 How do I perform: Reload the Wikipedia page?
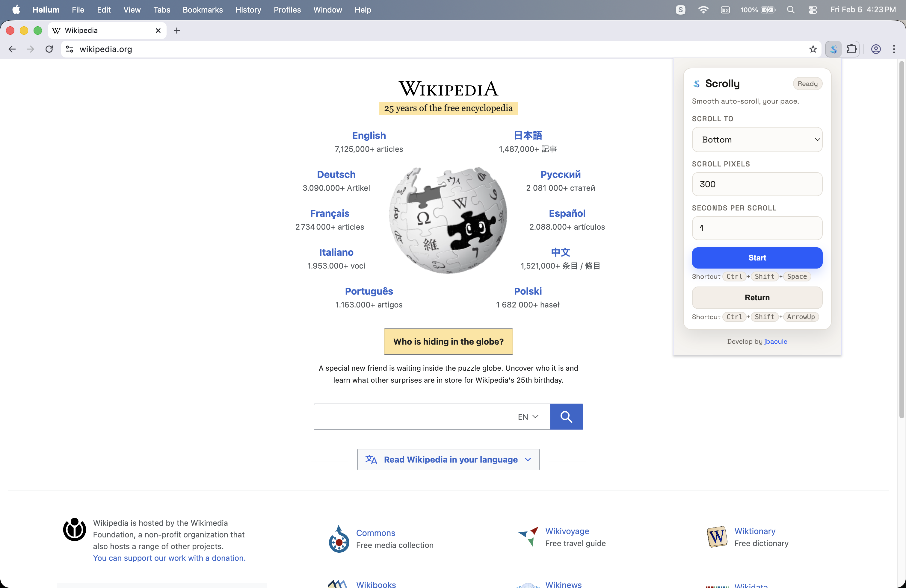click(49, 49)
